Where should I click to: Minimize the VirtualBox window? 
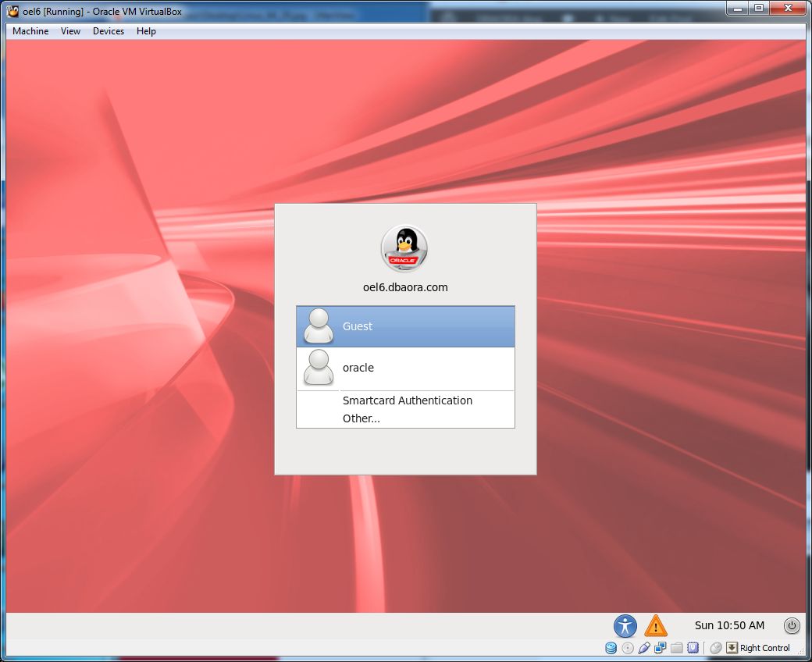(738, 8)
